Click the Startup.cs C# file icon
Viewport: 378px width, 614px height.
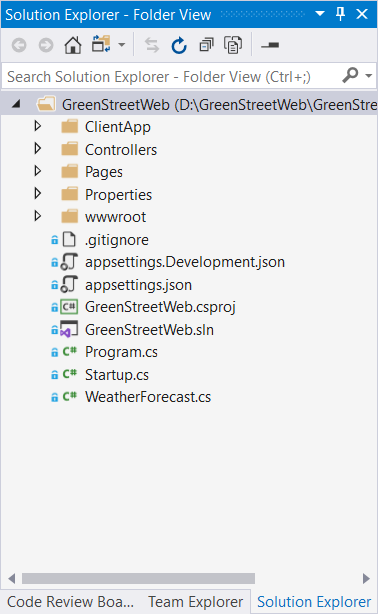pos(70,374)
